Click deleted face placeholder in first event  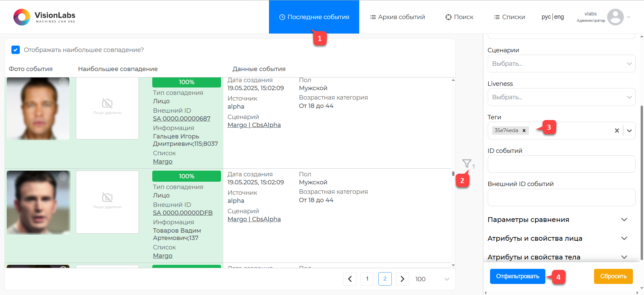(107, 108)
